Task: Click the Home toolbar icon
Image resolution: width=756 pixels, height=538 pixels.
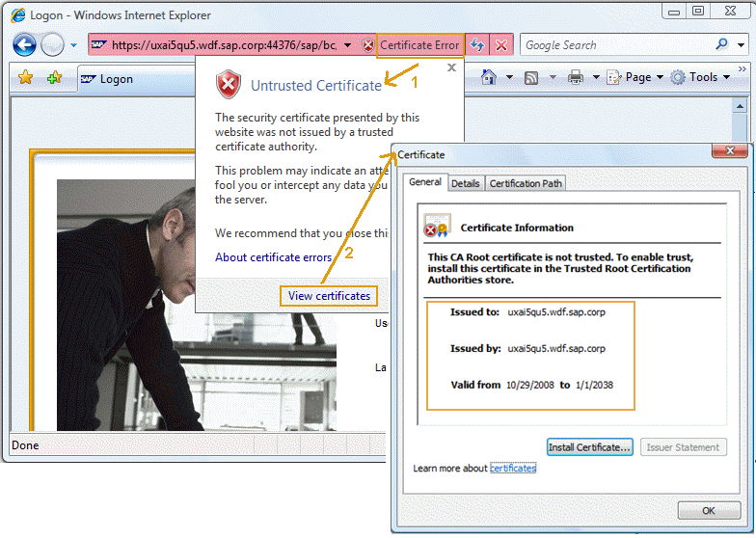Action: [489, 77]
